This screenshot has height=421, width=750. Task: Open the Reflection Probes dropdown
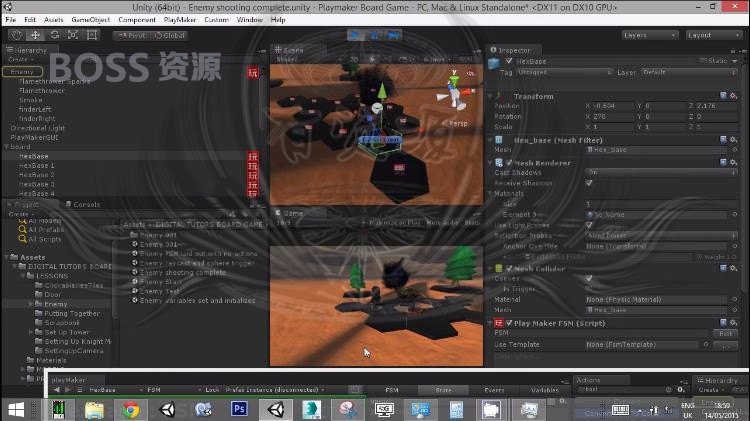(x=662, y=235)
